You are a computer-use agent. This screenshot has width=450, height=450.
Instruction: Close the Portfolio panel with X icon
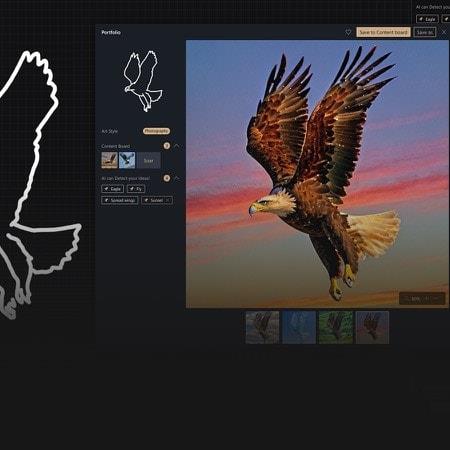point(444,32)
